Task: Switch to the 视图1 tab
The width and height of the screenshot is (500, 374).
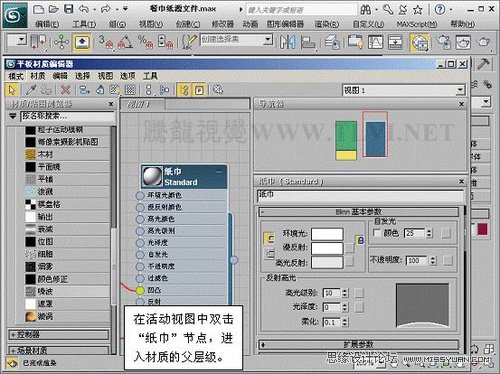Action: pyautogui.click(x=142, y=104)
